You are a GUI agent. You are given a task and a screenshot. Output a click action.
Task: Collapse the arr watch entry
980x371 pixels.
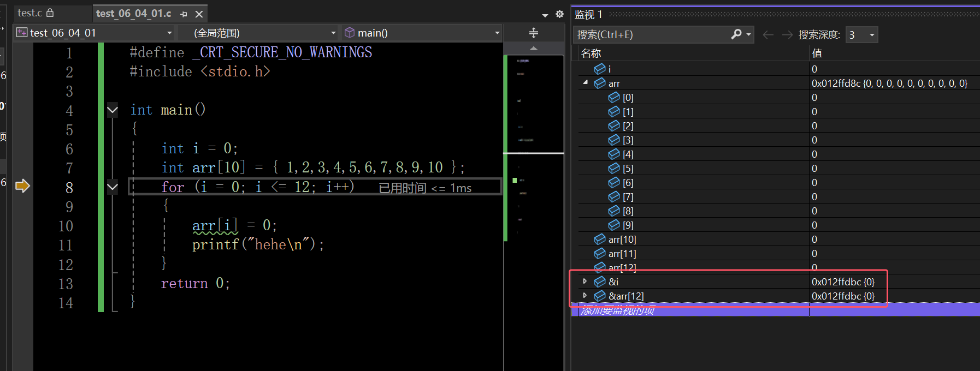[x=586, y=83]
